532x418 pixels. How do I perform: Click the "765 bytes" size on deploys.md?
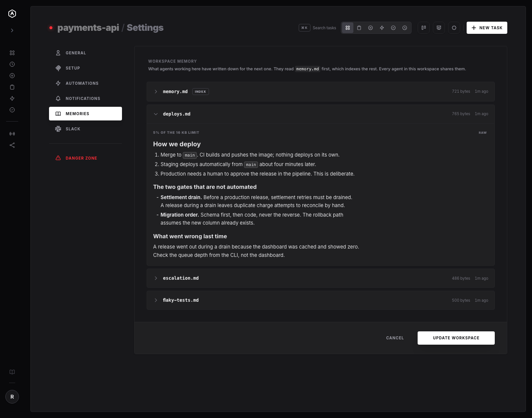pos(461,114)
